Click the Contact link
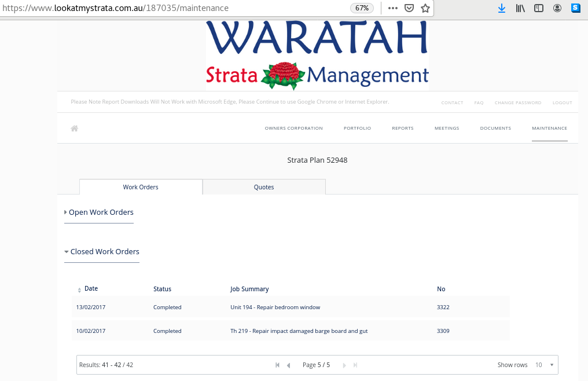 point(452,102)
